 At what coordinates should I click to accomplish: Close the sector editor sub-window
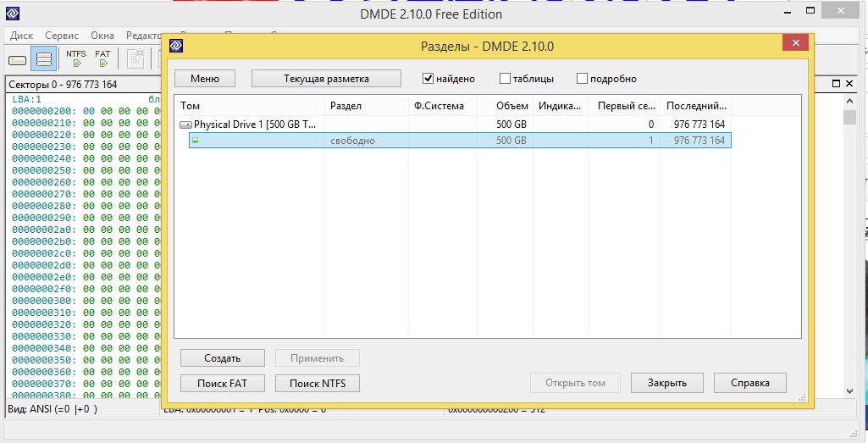849,84
